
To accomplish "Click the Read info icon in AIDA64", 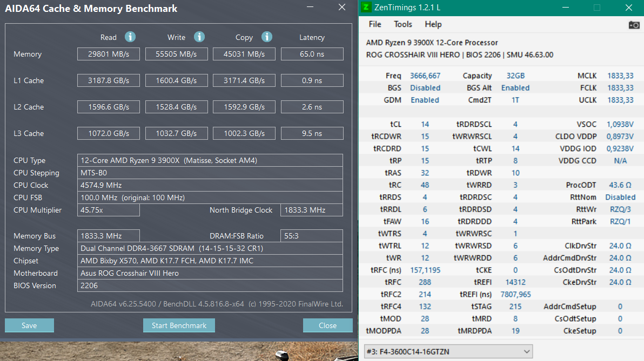I will (130, 37).
